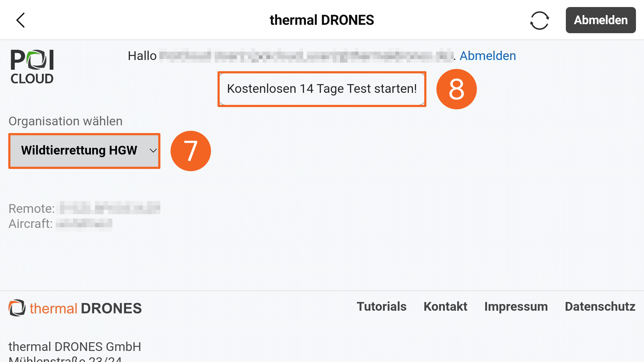Select the blurred Remote value

point(110,208)
